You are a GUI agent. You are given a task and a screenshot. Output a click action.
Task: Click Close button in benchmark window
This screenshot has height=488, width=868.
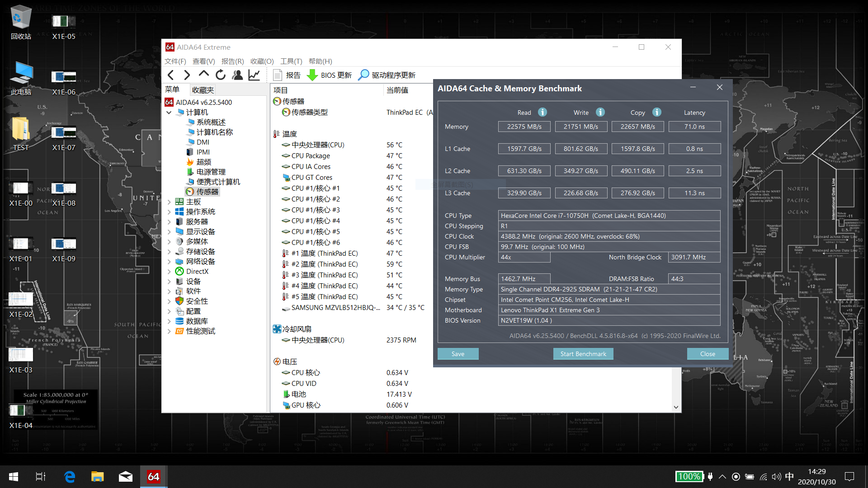coord(708,354)
